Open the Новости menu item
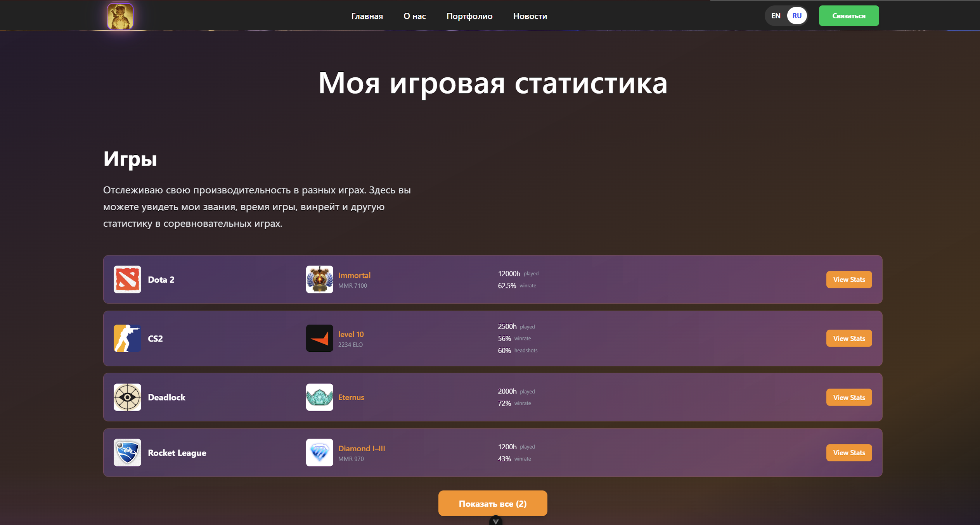The width and height of the screenshot is (980, 525). tap(530, 16)
